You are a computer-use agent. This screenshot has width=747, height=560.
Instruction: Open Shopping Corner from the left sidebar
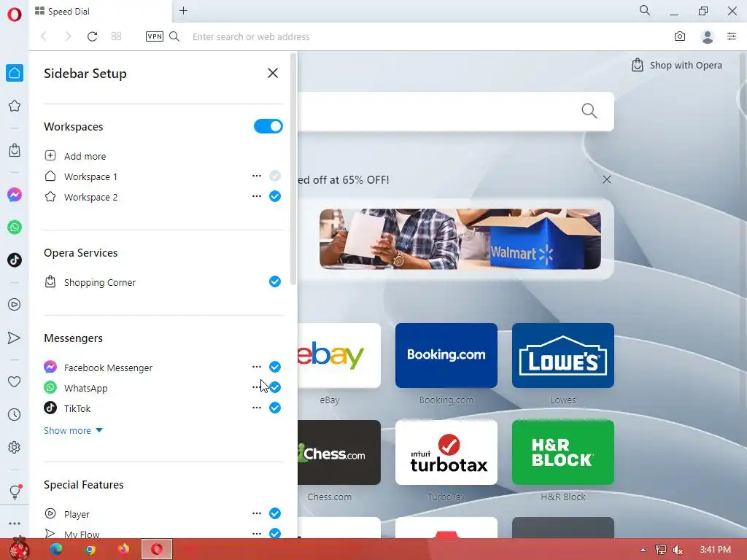pos(15,150)
